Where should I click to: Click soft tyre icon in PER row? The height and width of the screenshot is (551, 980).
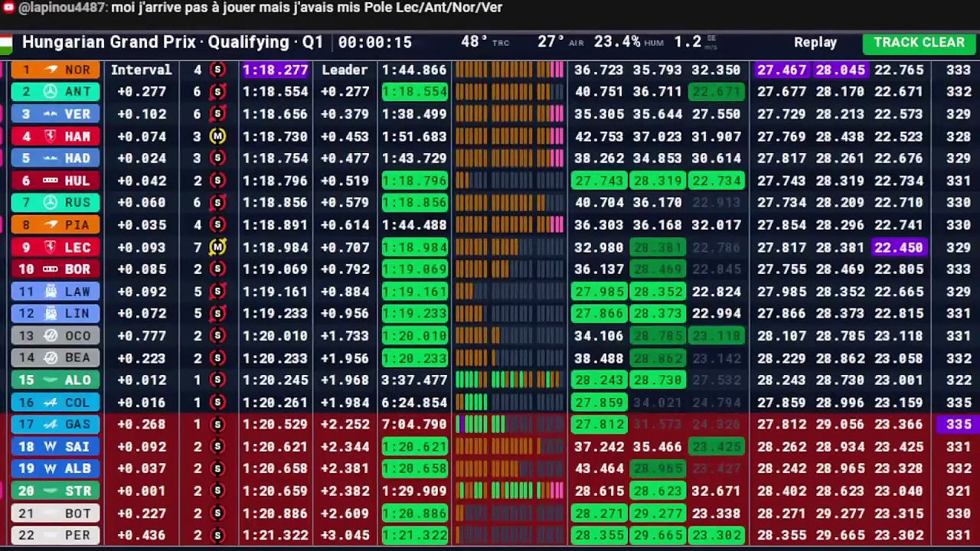pos(217,536)
